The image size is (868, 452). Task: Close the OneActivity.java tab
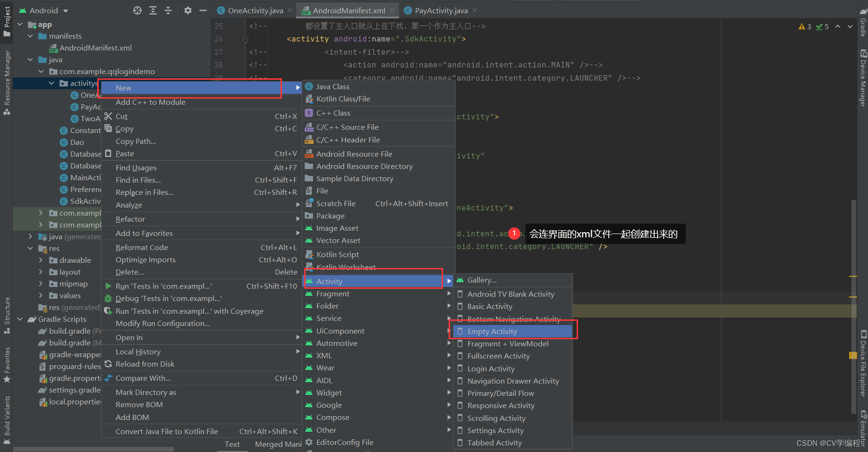(x=290, y=10)
